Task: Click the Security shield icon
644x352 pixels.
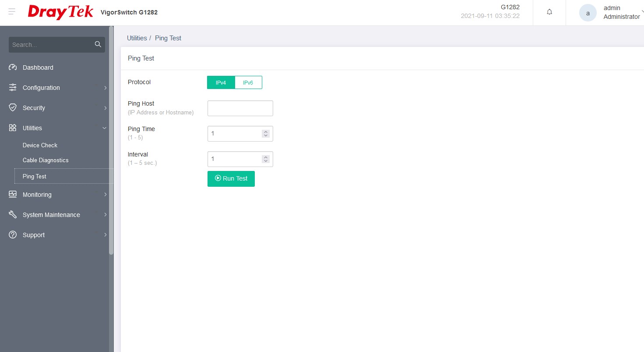Action: click(13, 107)
